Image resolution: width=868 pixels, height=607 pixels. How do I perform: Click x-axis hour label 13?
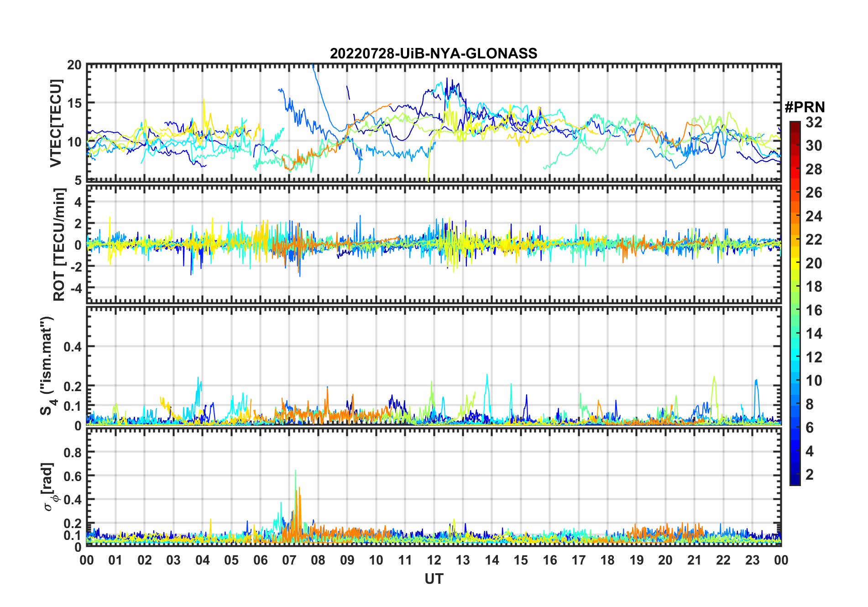(x=463, y=560)
